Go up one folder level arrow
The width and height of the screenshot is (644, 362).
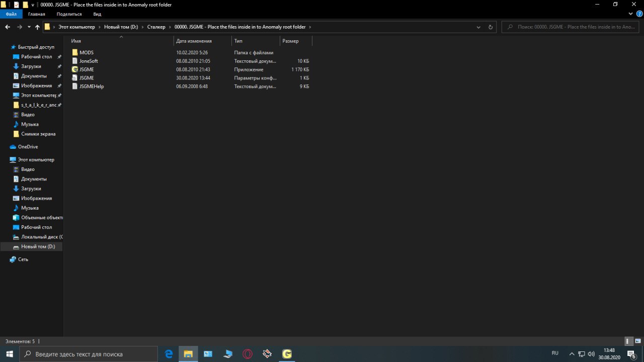click(x=37, y=27)
